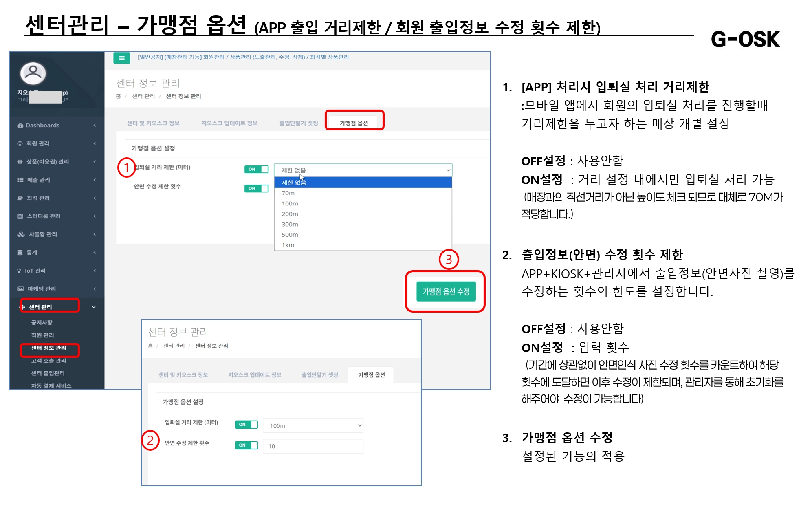
Task: Toggle the upper 안면 수정 제한 횟수 switch
Action: click(256, 188)
